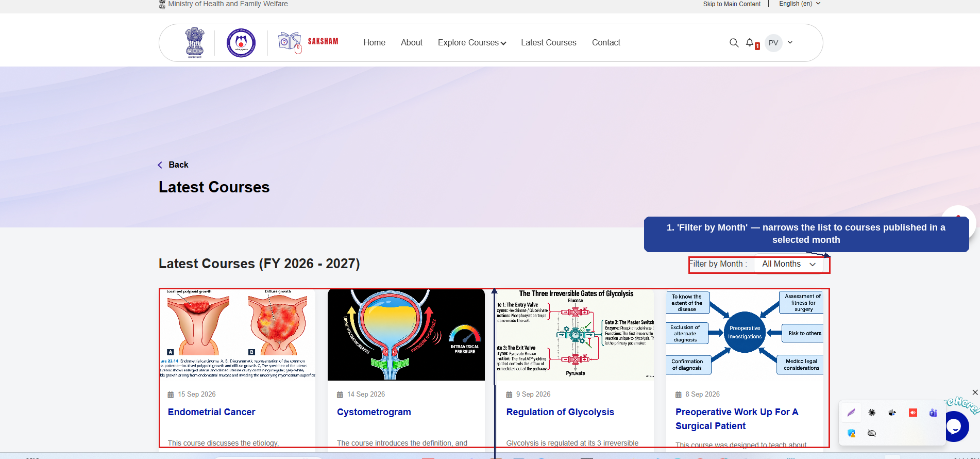Go to the Home menu item
This screenshot has width=980, height=459.
click(374, 43)
